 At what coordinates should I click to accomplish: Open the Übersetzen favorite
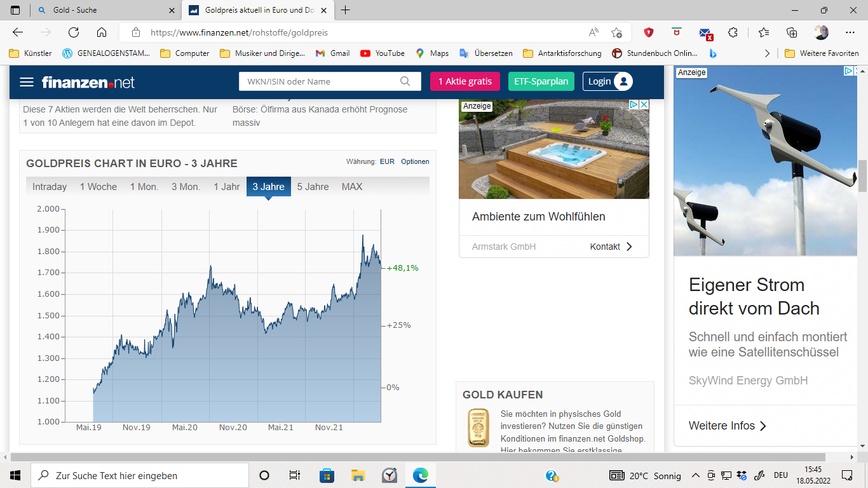[486, 53]
